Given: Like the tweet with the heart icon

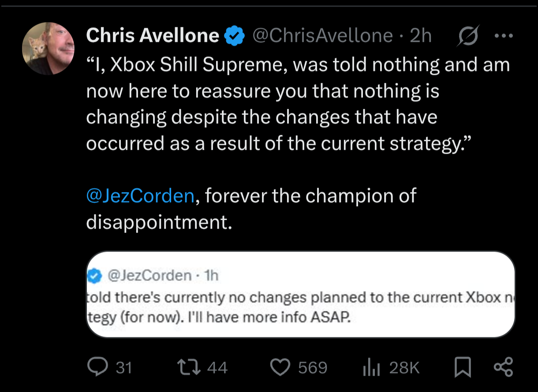Looking at the screenshot, I should [280, 367].
